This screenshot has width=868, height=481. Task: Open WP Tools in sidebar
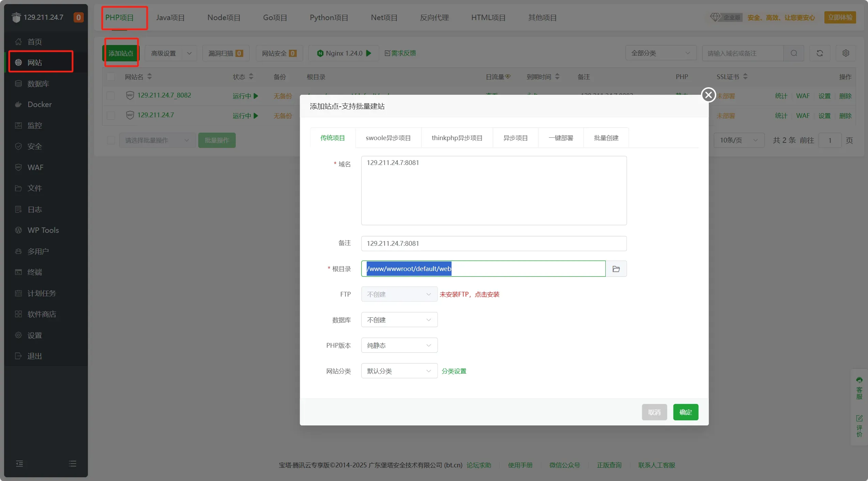43,230
